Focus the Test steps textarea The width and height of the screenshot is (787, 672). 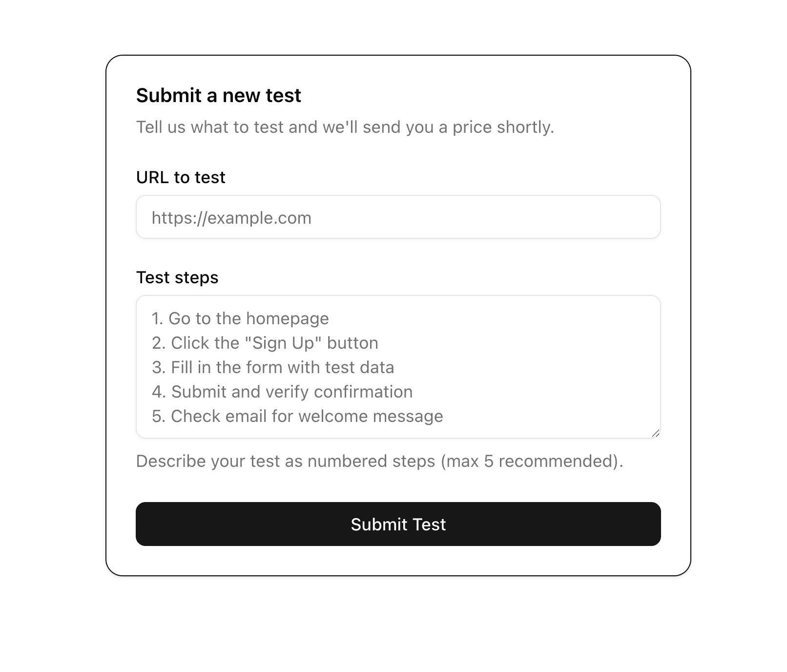click(x=397, y=366)
